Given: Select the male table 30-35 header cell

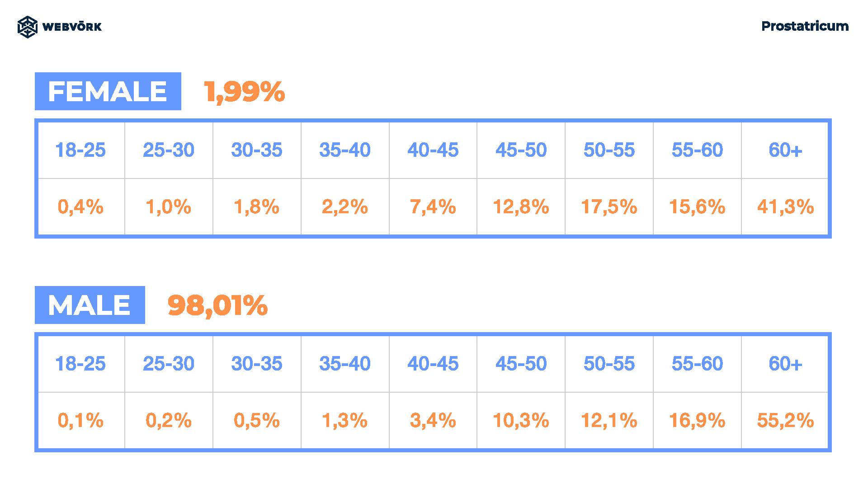Looking at the screenshot, I should 257,364.
